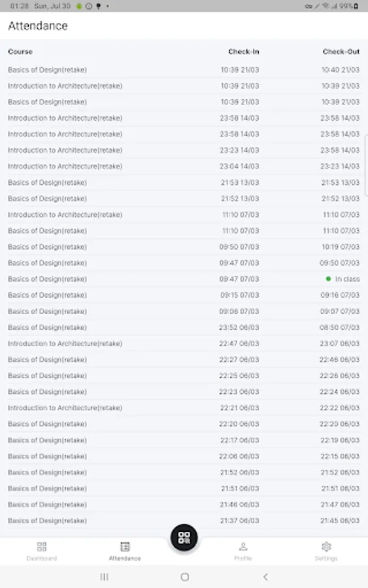Select check-in time 22:27 06/03

pyautogui.click(x=239, y=359)
